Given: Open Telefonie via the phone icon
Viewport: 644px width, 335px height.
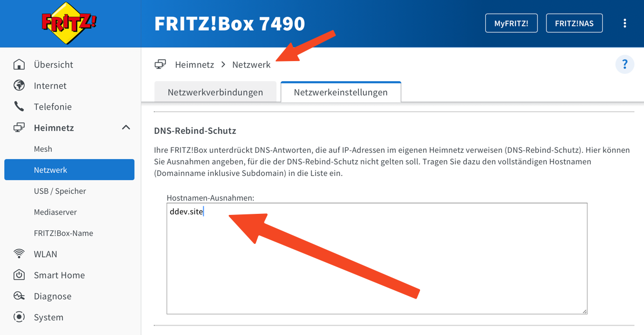Looking at the screenshot, I should (x=19, y=106).
